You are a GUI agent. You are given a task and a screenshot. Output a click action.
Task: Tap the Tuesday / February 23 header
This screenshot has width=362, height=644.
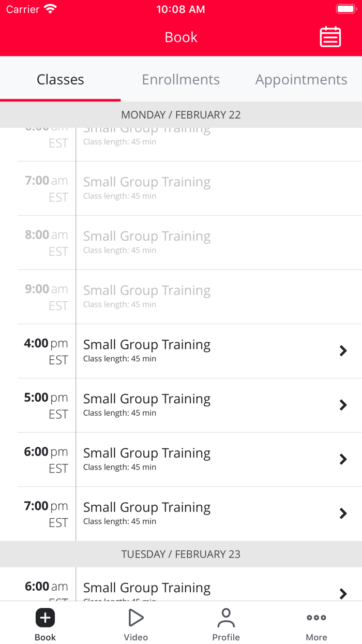(181, 554)
